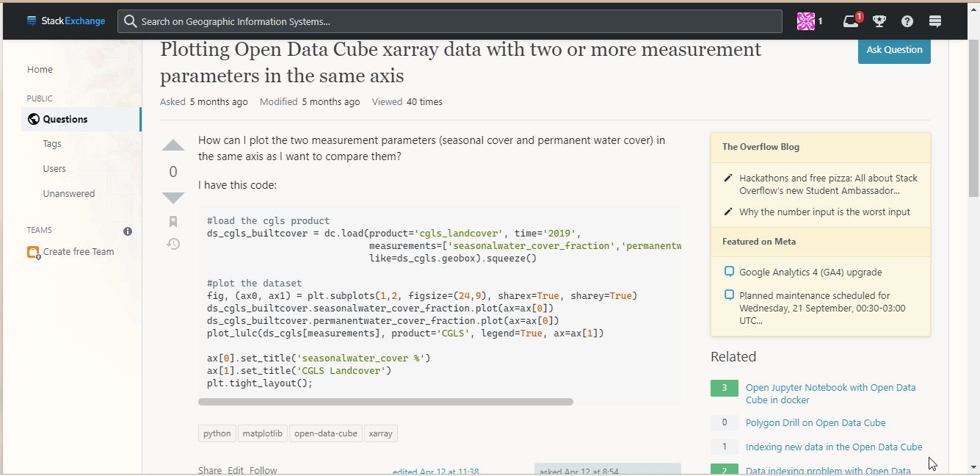Go to Users in the sidebar
Viewport: 980px width, 476px height.
(x=54, y=169)
